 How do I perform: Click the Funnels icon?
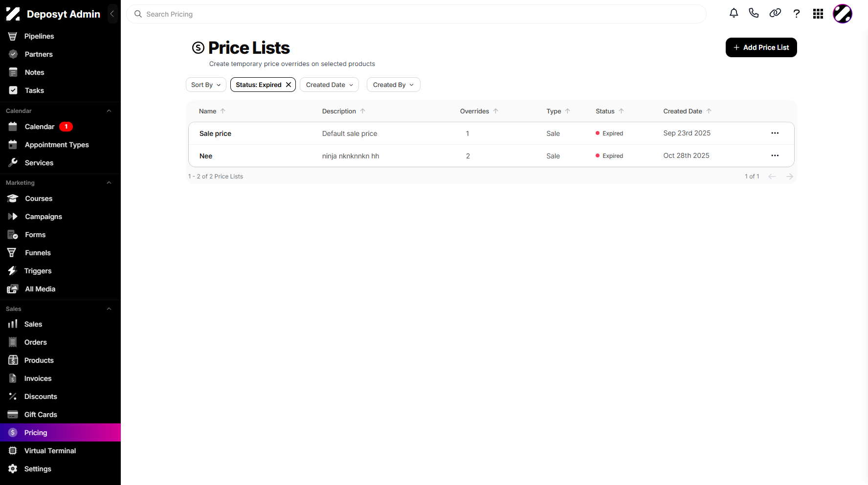(12, 253)
